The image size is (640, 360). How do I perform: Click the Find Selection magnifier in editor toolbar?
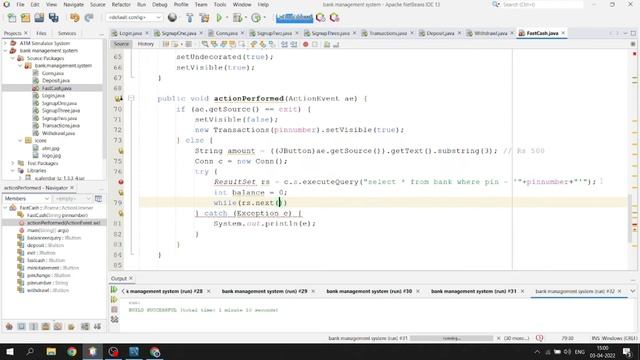[x=205, y=44]
